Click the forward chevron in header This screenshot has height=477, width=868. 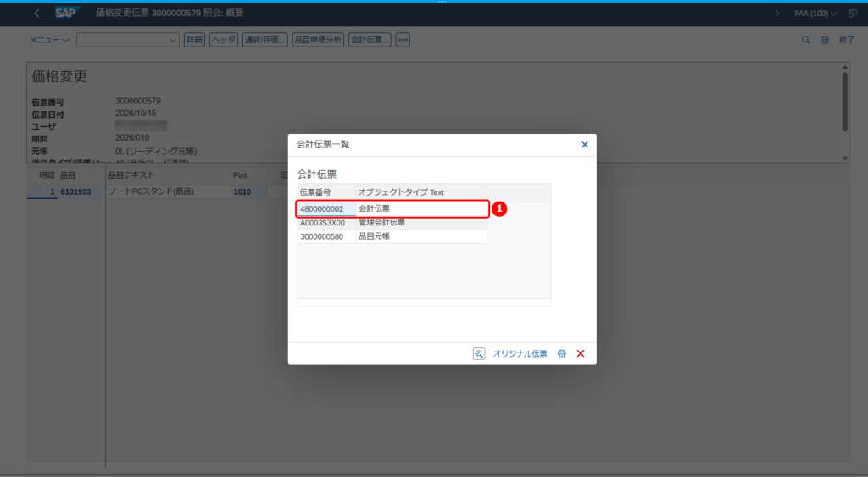(777, 14)
